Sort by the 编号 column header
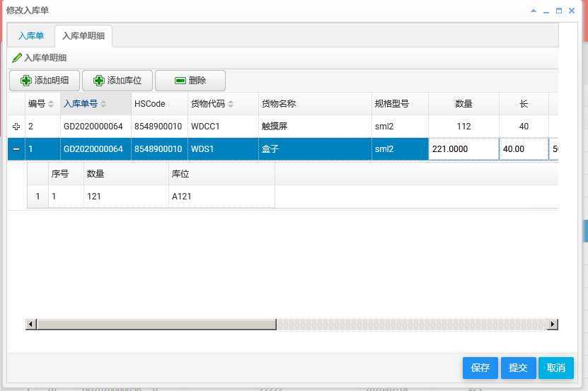The height and width of the screenshot is (391, 588). click(x=42, y=104)
